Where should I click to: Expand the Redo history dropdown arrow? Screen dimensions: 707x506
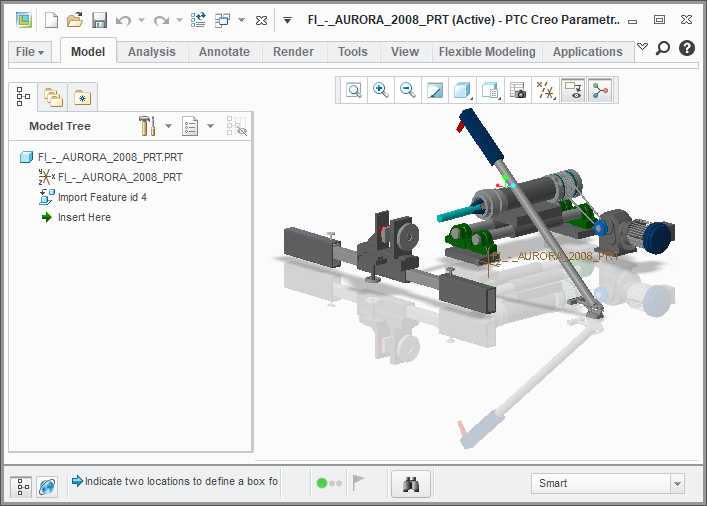pyautogui.click(x=179, y=20)
